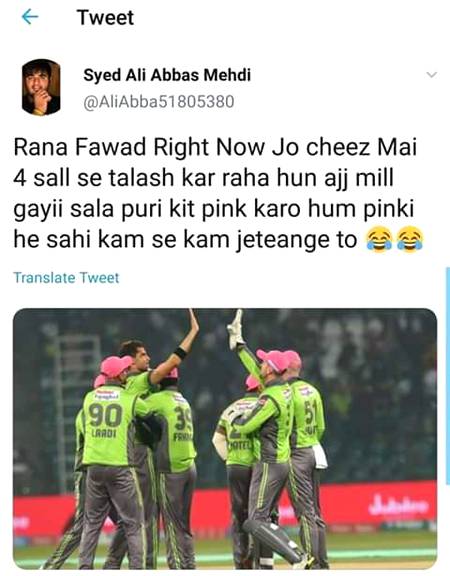Click the raised wicketkeeper glove in photo
Image resolution: width=450 pixels, height=576 pixels.
(x=235, y=330)
